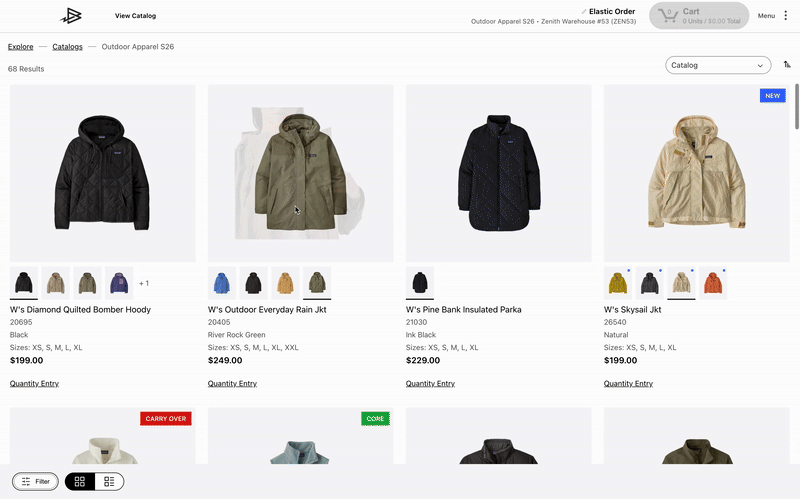Open the Filter panel
The width and height of the screenshot is (800, 499).
(36, 481)
